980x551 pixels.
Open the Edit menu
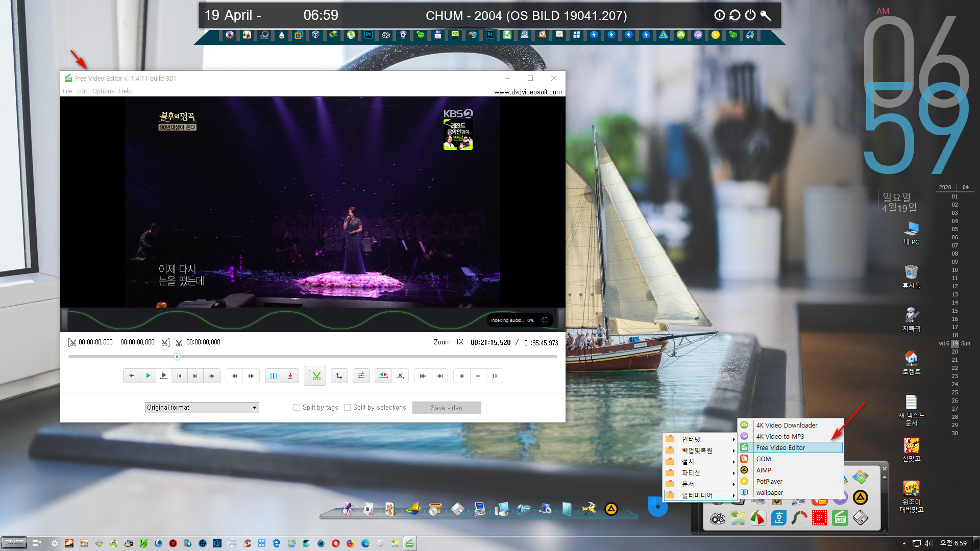82,91
